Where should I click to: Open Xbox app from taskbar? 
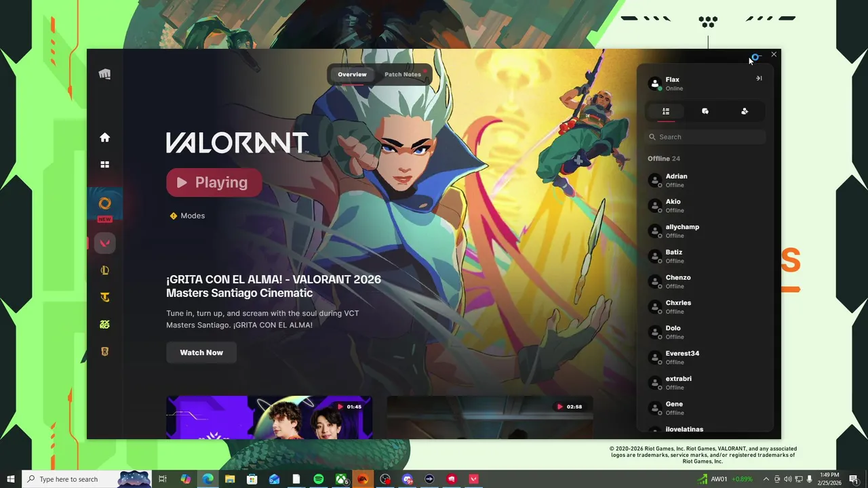pyautogui.click(x=341, y=479)
